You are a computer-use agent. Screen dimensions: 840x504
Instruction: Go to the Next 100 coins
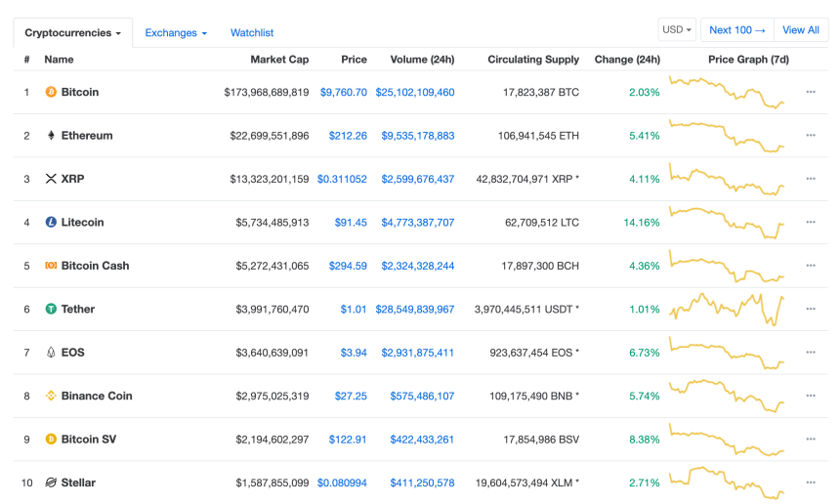click(737, 30)
